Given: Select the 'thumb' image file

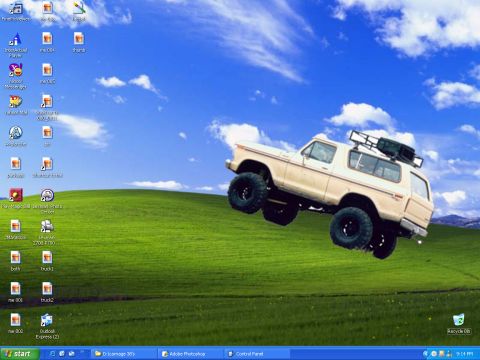Looking at the screenshot, I should (x=79, y=39).
